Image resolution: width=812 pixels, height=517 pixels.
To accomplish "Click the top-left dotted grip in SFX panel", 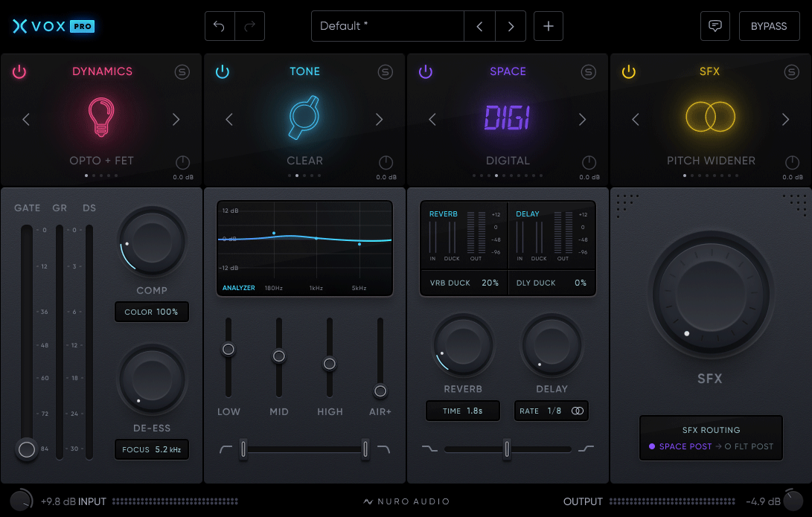I will pyautogui.click(x=627, y=205).
